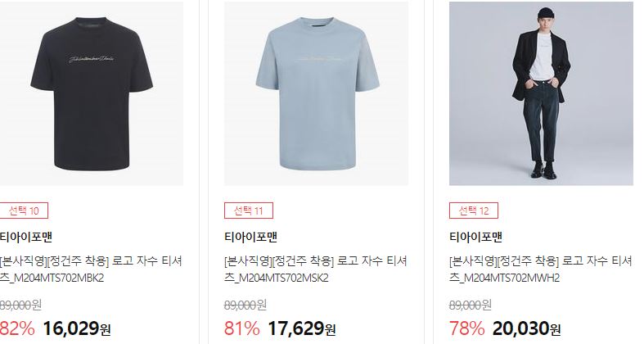This screenshot has height=344, width=644.
Task: Click the 82% discount label
Action: [x=17, y=328]
